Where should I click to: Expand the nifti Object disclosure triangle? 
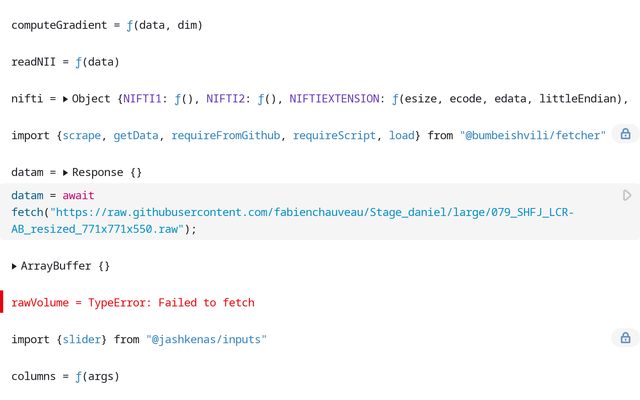[65, 99]
